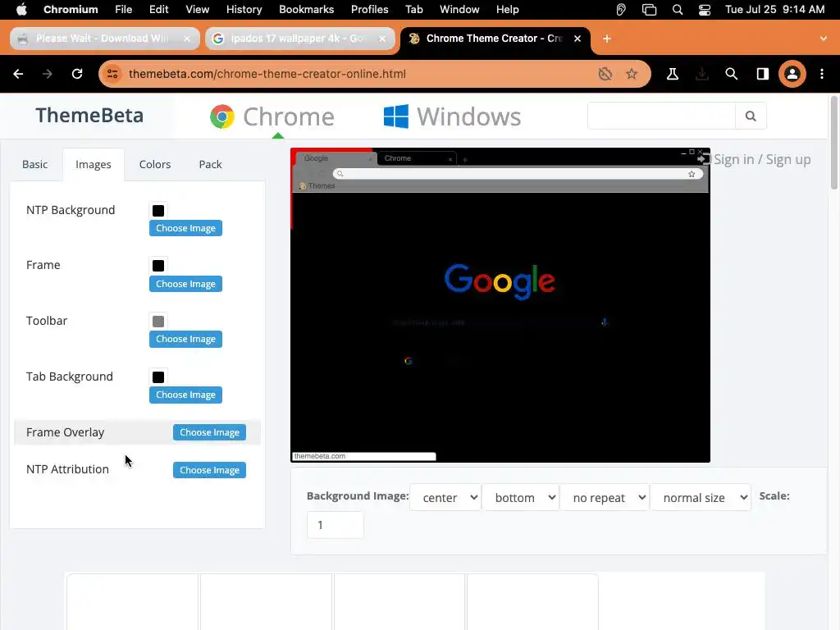Click Frame black color swatch

point(158,266)
